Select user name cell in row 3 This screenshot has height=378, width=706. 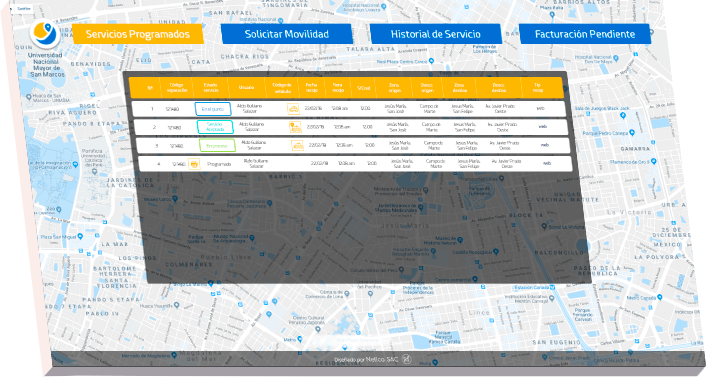[x=254, y=145]
